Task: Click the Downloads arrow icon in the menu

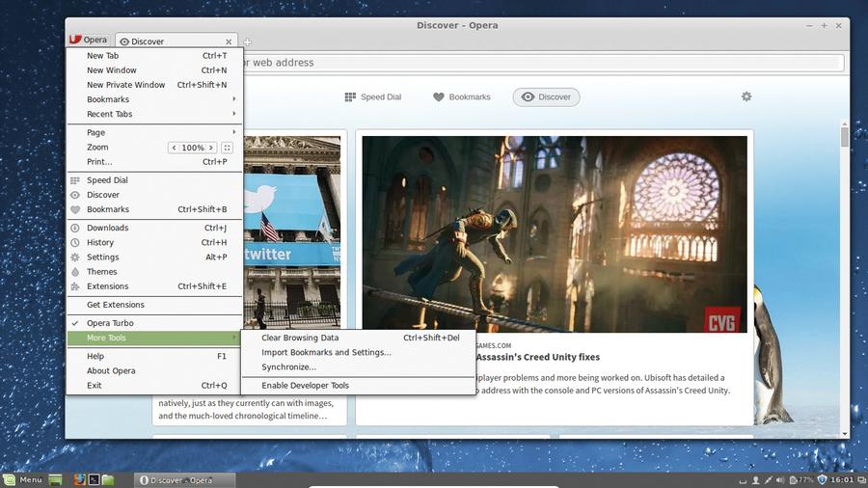Action: point(75,228)
